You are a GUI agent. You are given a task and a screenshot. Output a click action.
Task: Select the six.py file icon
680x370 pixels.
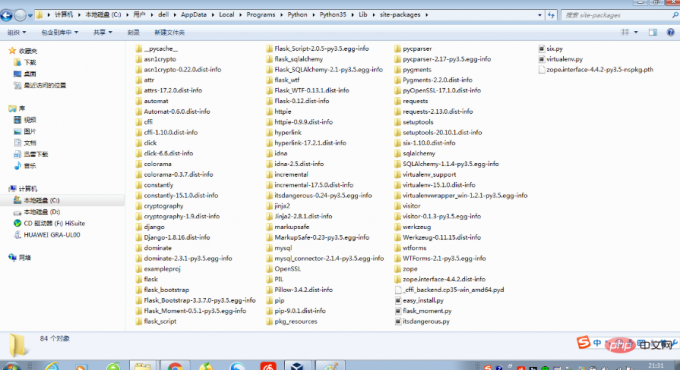coord(541,49)
